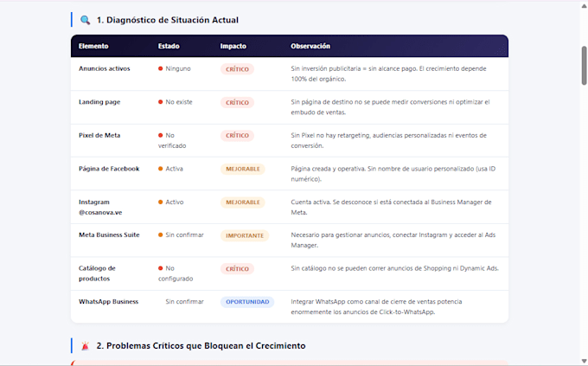Click the 'No existe' status text
Image resolution: width=588 pixels, height=366 pixels.
click(179, 102)
